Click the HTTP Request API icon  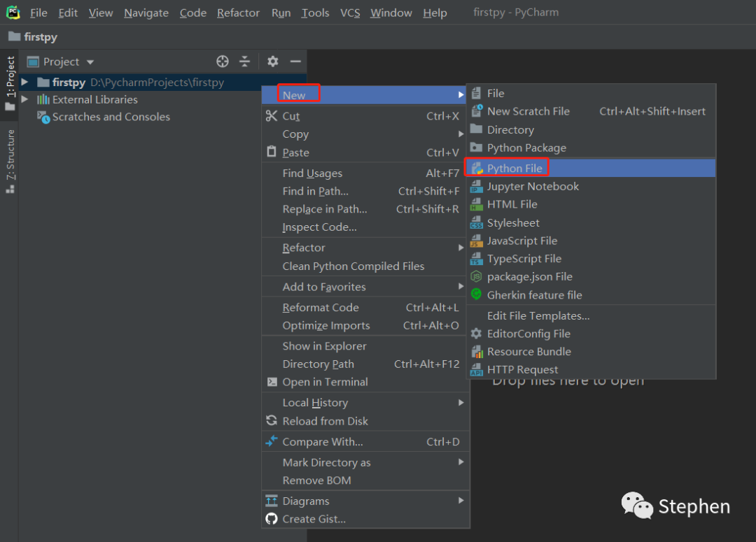(x=477, y=369)
